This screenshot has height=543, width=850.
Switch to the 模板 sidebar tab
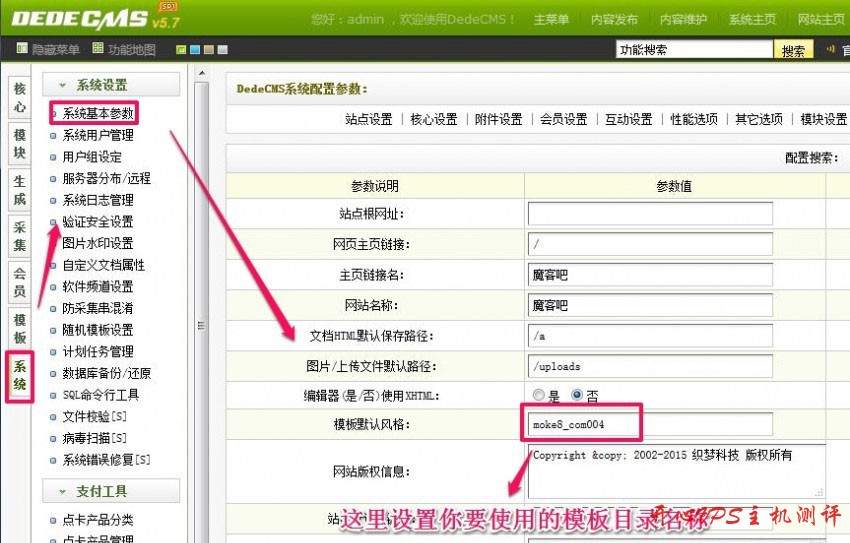click(x=20, y=328)
